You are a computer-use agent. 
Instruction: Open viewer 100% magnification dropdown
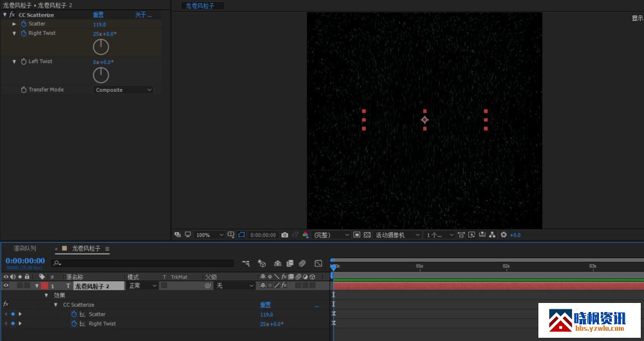tap(209, 235)
